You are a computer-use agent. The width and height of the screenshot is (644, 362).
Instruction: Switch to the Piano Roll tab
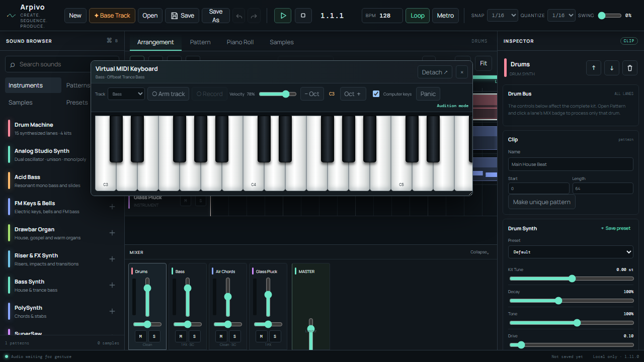(x=240, y=42)
